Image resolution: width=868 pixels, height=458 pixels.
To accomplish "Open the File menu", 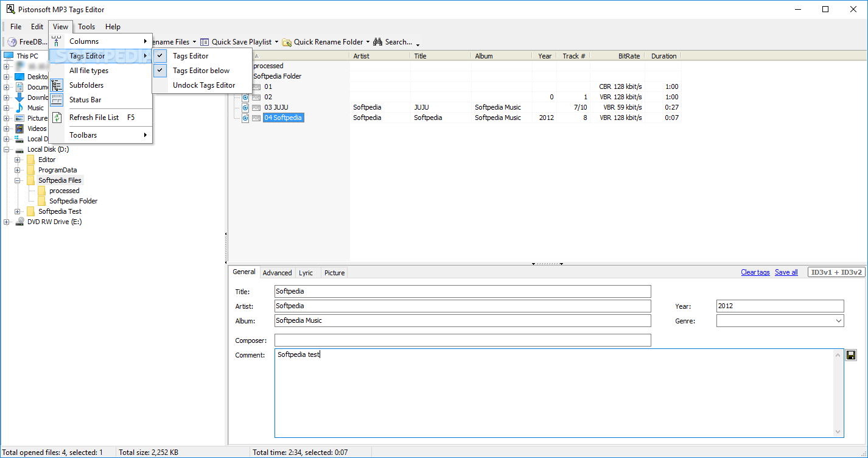I will tap(16, 27).
